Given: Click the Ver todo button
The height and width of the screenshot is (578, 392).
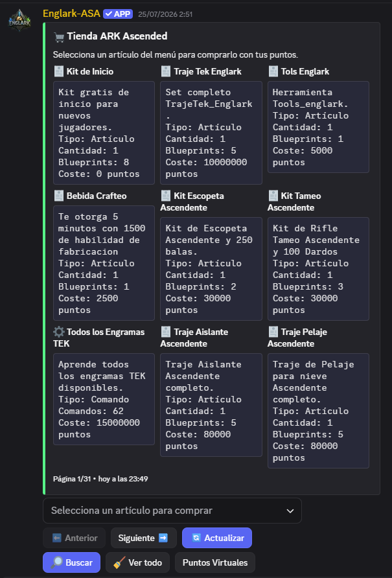Looking at the screenshot, I should coord(137,562).
